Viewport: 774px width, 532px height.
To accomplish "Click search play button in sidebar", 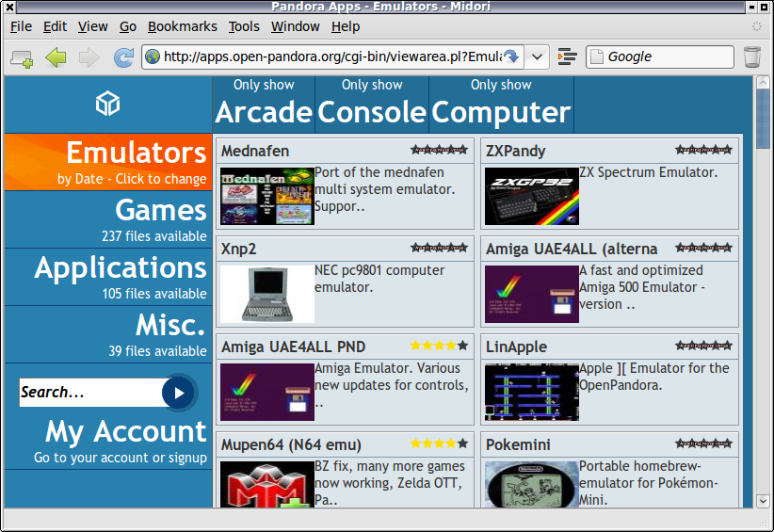I will pyautogui.click(x=179, y=393).
